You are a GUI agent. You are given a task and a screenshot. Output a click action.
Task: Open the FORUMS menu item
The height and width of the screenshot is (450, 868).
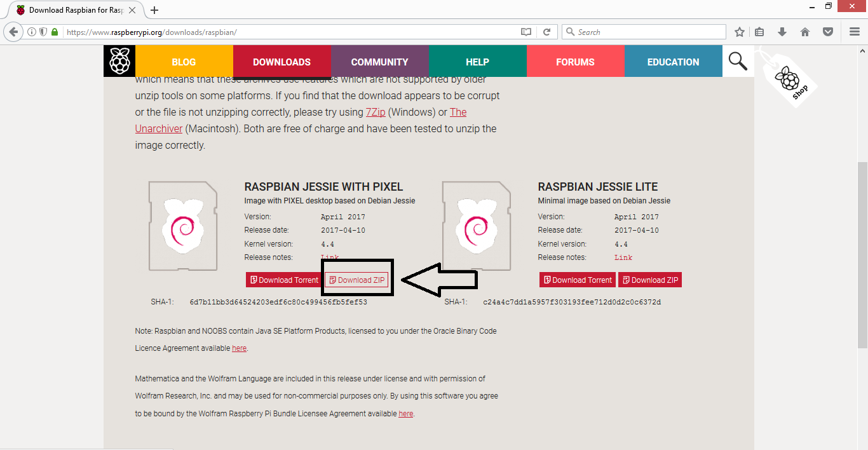[x=576, y=62]
